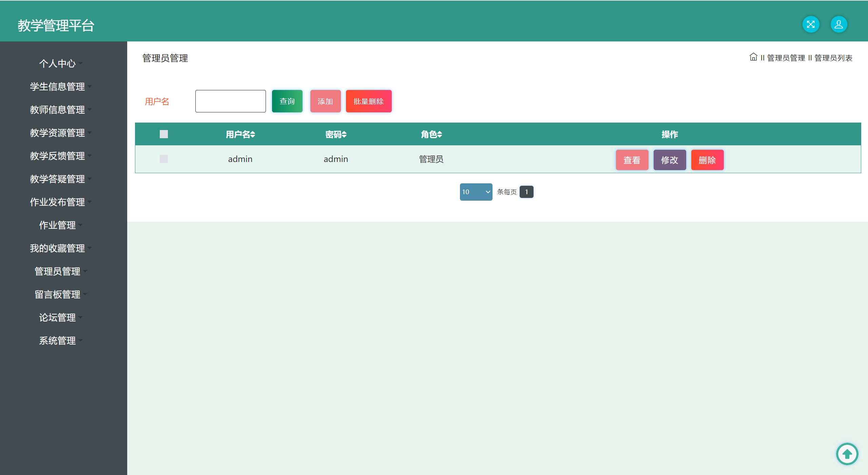Click the 用户名 search input field
Viewport: 868px width, 475px height.
(230, 101)
